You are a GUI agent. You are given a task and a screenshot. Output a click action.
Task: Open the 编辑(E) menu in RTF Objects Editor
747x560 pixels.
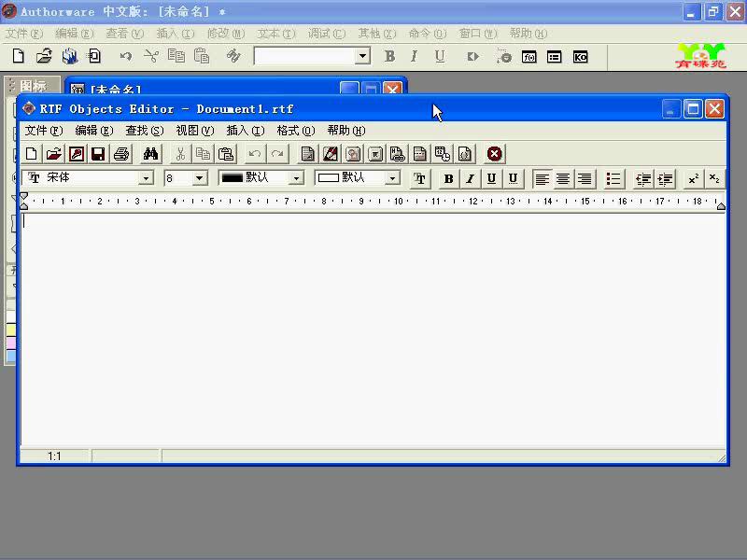[x=94, y=131]
